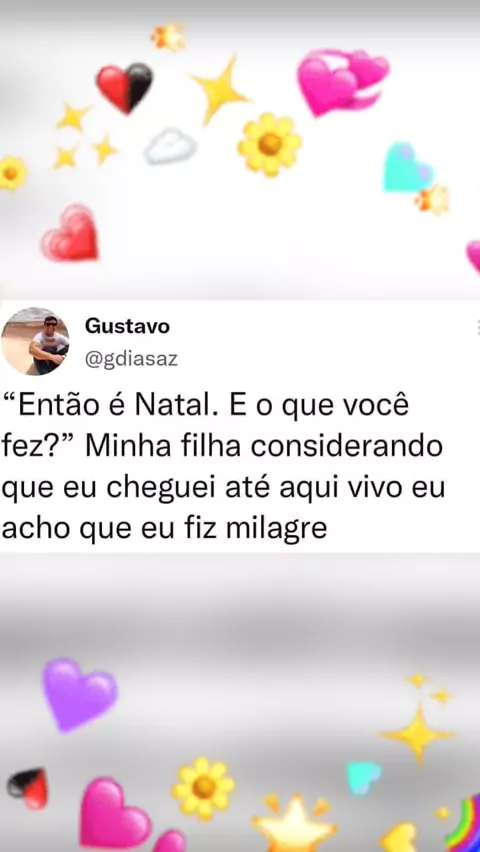Tap the rainbow emoji
Image resolution: width=480 pixels, height=852 pixels.
coord(464,823)
